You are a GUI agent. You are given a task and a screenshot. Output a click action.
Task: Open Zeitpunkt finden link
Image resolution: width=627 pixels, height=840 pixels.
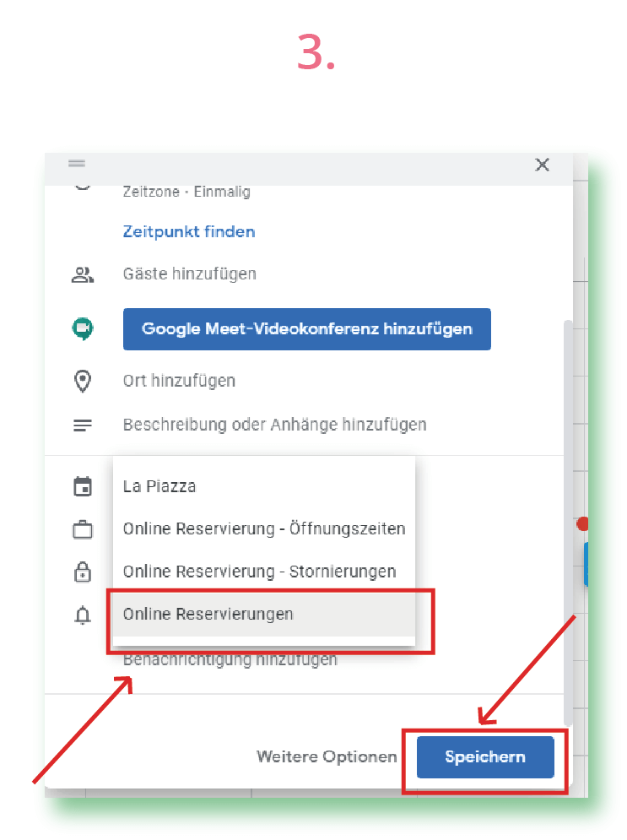coord(189,231)
